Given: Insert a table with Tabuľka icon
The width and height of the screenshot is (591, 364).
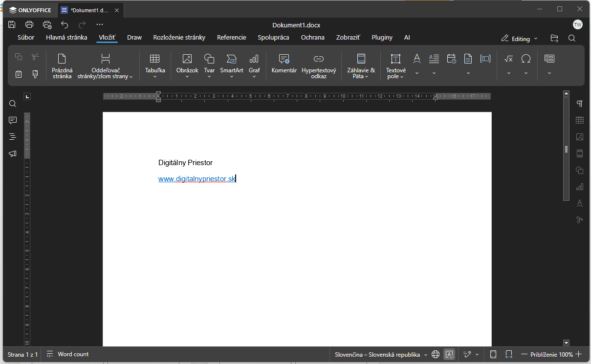Looking at the screenshot, I should coord(154,59).
